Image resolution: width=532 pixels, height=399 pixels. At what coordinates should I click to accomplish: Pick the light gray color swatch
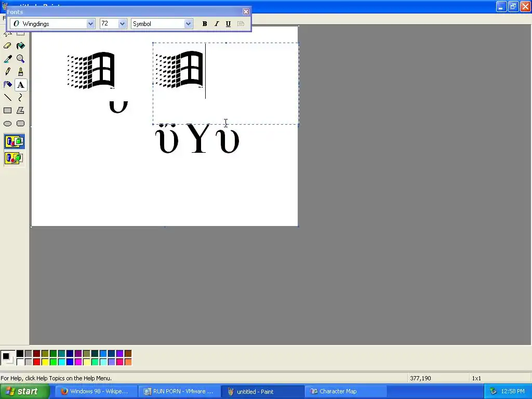[x=29, y=362]
